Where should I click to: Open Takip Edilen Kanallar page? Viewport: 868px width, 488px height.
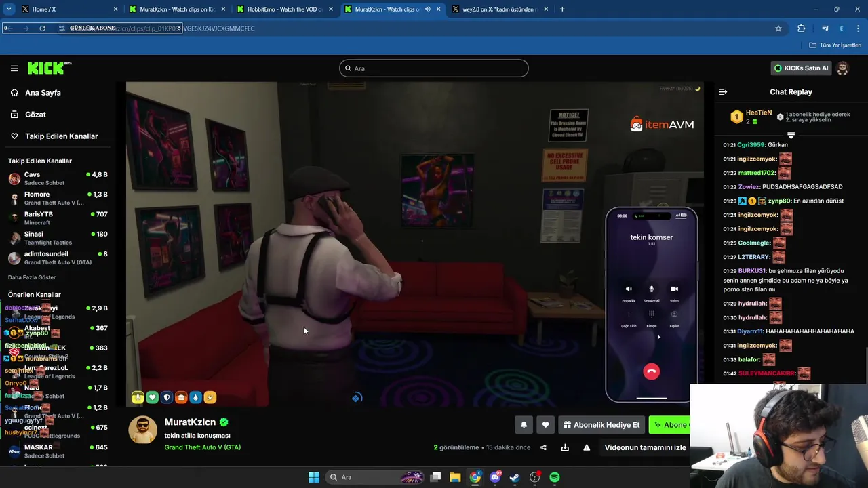click(x=61, y=136)
